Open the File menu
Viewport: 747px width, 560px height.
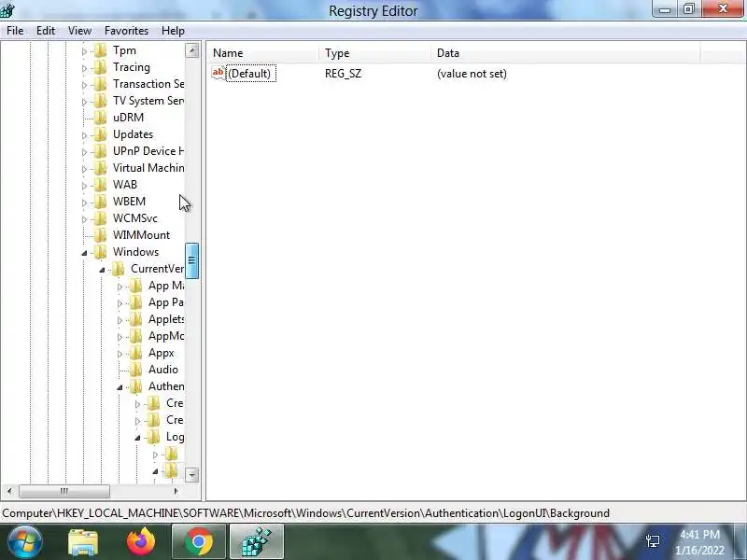(15, 31)
